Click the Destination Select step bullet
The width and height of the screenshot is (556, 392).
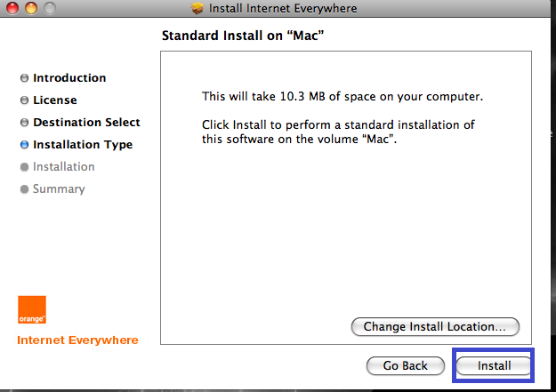coord(24,123)
